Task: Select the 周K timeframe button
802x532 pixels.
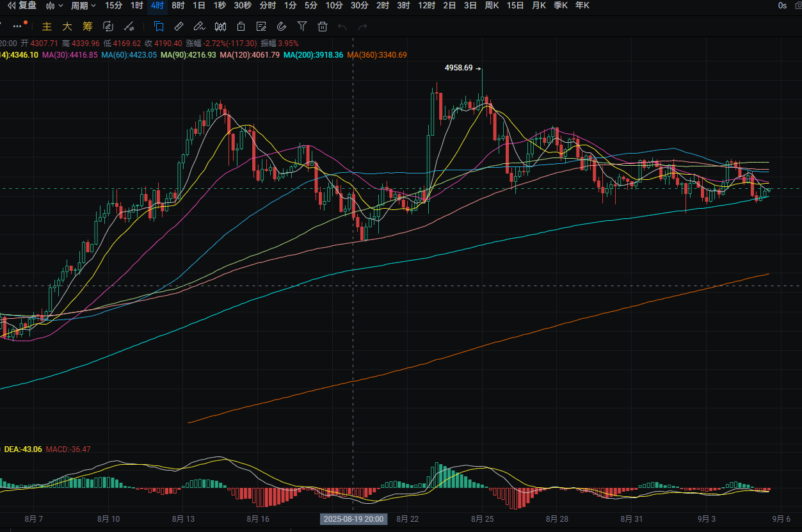Action: coord(492,5)
